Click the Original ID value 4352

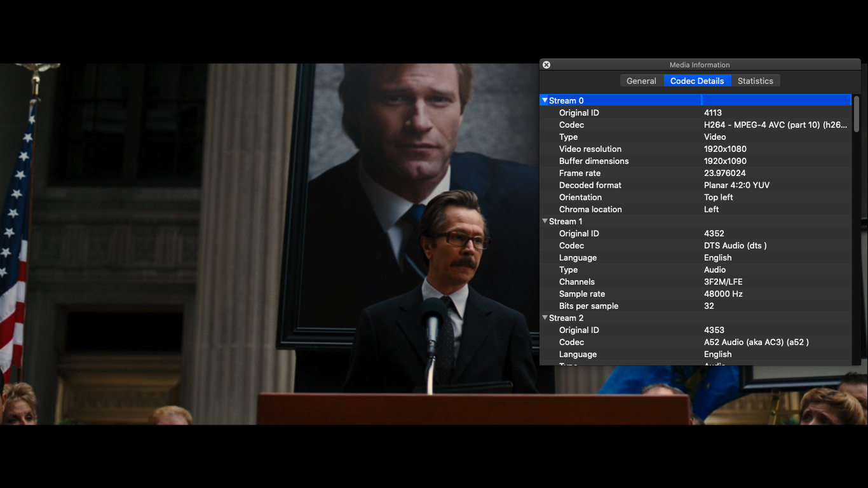714,233
